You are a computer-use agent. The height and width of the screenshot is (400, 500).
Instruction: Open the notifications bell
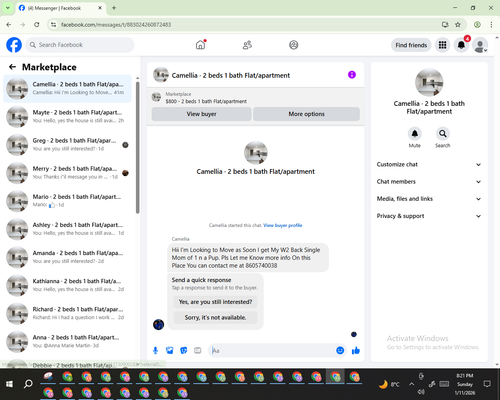tap(461, 45)
